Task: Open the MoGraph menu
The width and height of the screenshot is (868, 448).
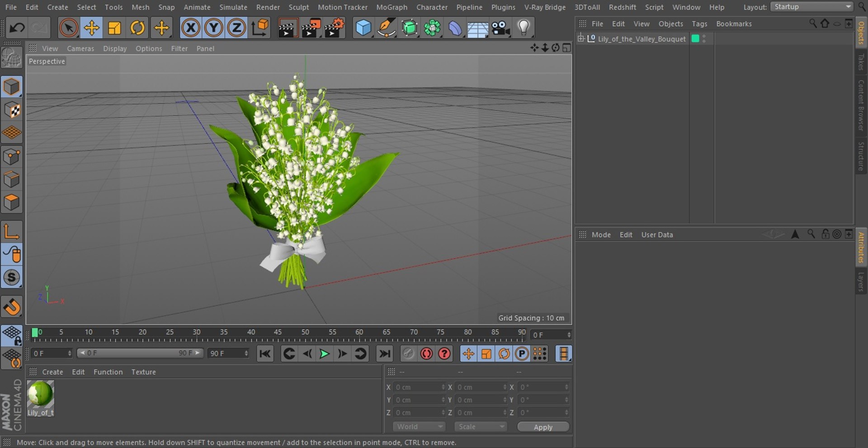Action: tap(392, 7)
